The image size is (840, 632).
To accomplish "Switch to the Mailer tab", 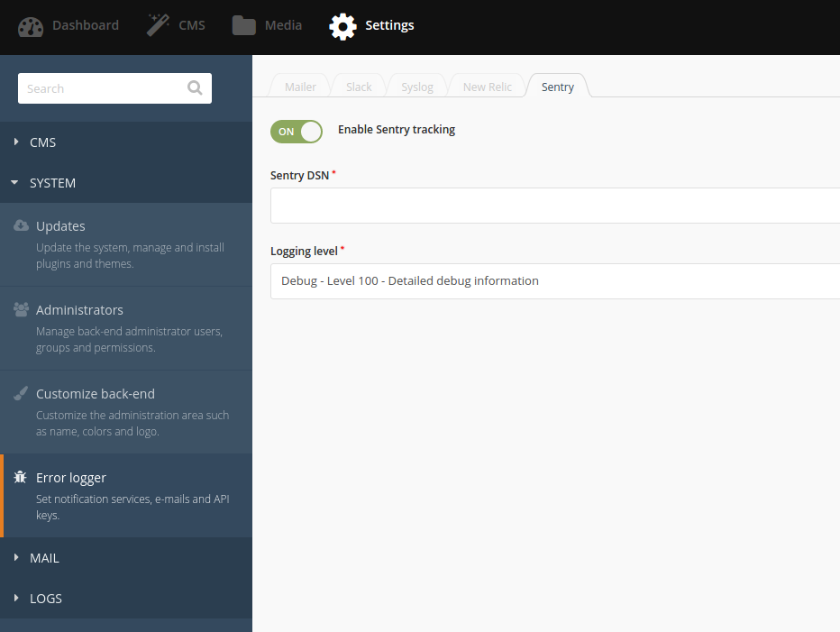I will coord(300,87).
